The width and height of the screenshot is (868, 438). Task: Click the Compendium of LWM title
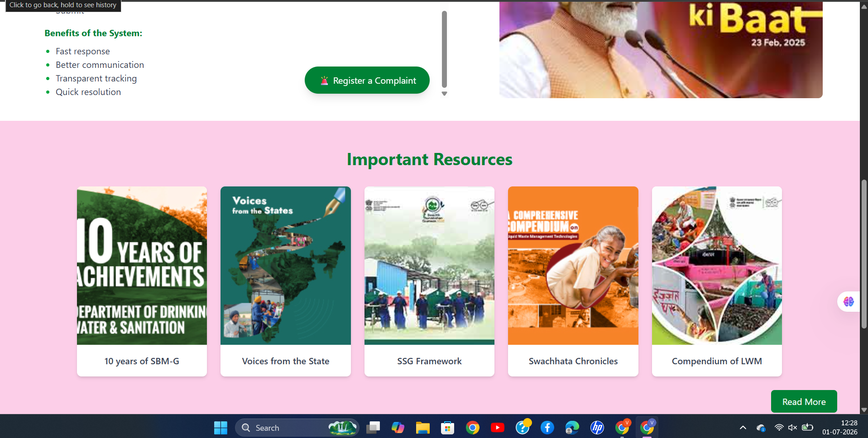pyautogui.click(x=717, y=361)
